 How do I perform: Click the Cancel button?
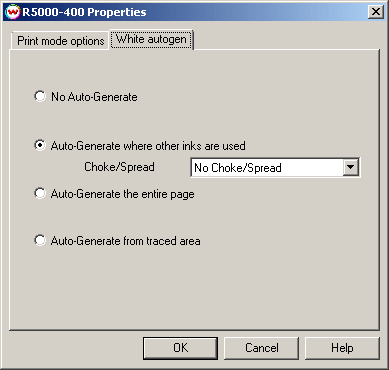[x=262, y=348]
